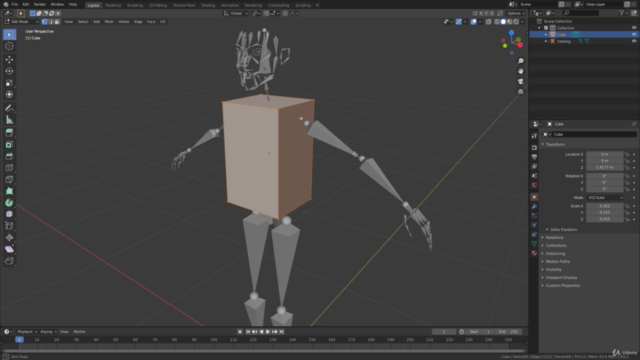640x360 pixels.
Task: Hide the Cube object in outliner
Action: (x=634, y=35)
